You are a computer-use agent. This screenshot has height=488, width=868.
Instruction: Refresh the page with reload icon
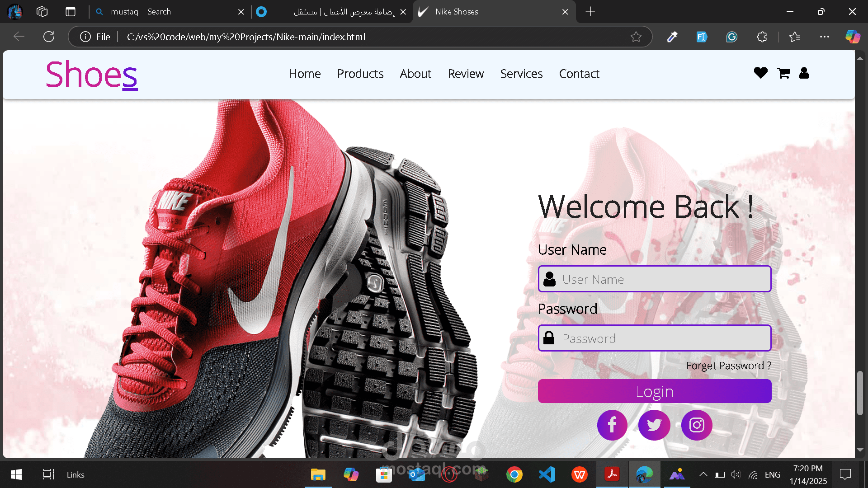49,37
